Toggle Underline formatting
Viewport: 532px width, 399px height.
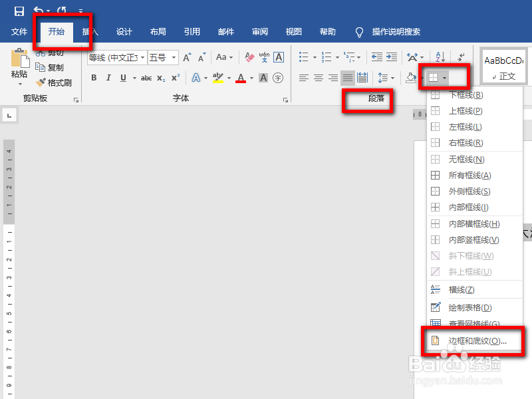click(123, 78)
